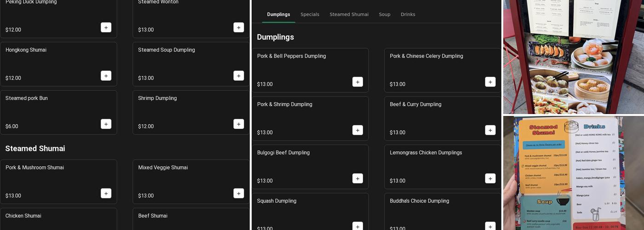Add Bulgogi Beef Dumpling to order
The image size is (644, 230).
(x=357, y=178)
